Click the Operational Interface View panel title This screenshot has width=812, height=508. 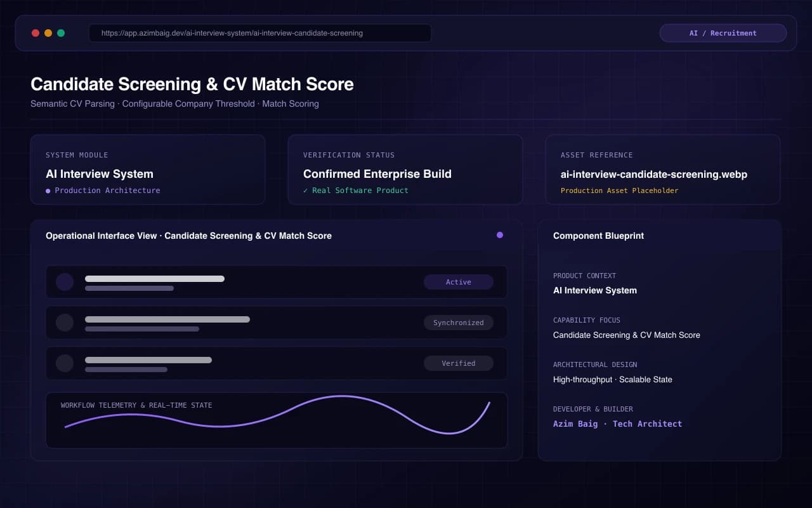click(x=188, y=236)
